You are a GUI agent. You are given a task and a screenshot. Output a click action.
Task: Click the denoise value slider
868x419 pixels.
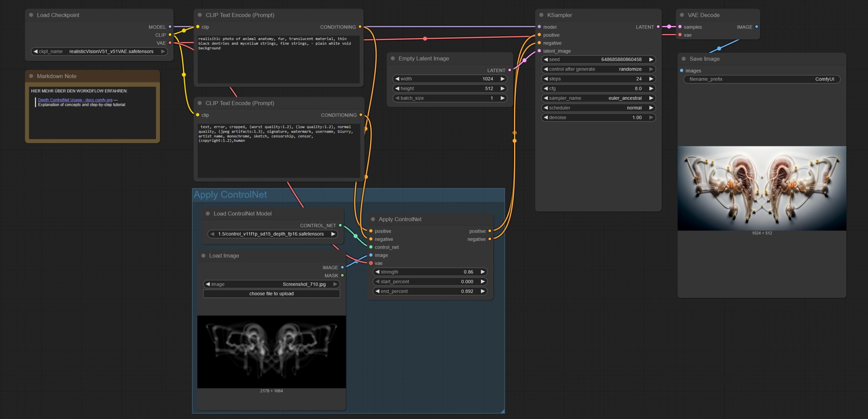pyautogui.click(x=598, y=117)
